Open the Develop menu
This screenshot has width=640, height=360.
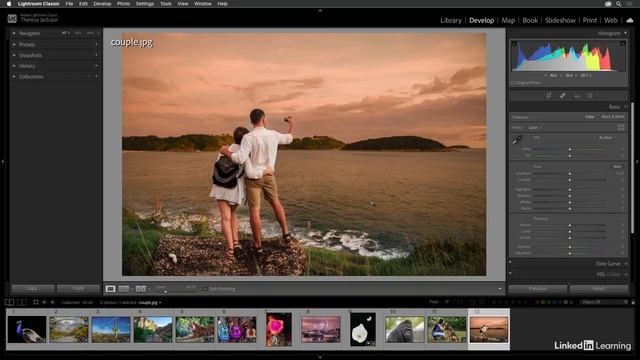click(102, 4)
